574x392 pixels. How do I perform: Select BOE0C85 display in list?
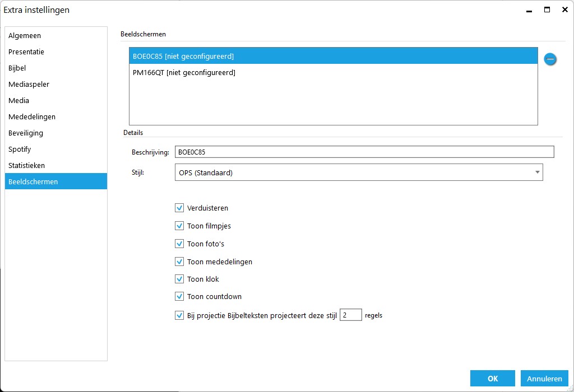333,56
